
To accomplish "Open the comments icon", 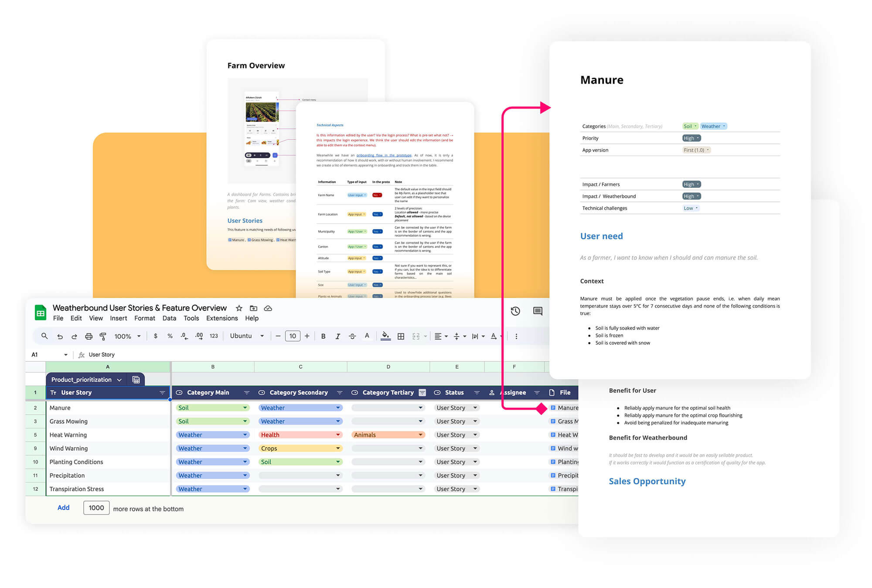I will coord(538,311).
